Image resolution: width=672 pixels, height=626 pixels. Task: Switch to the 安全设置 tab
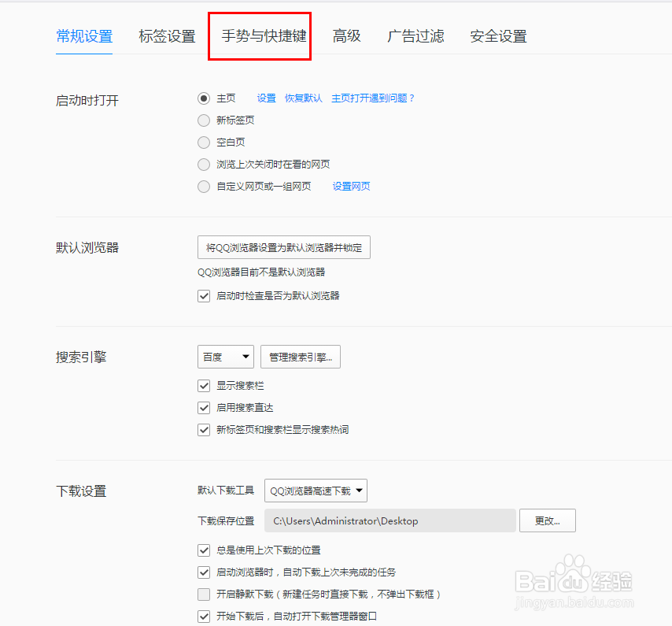tap(498, 36)
